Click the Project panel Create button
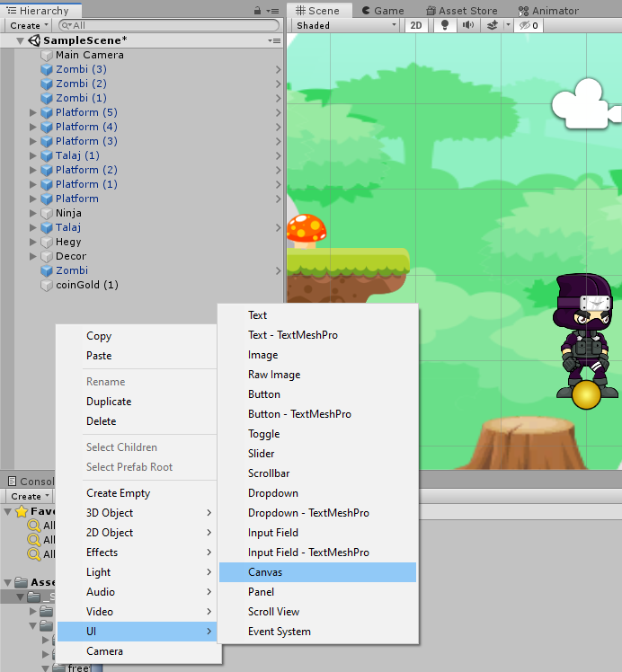 pos(28,496)
